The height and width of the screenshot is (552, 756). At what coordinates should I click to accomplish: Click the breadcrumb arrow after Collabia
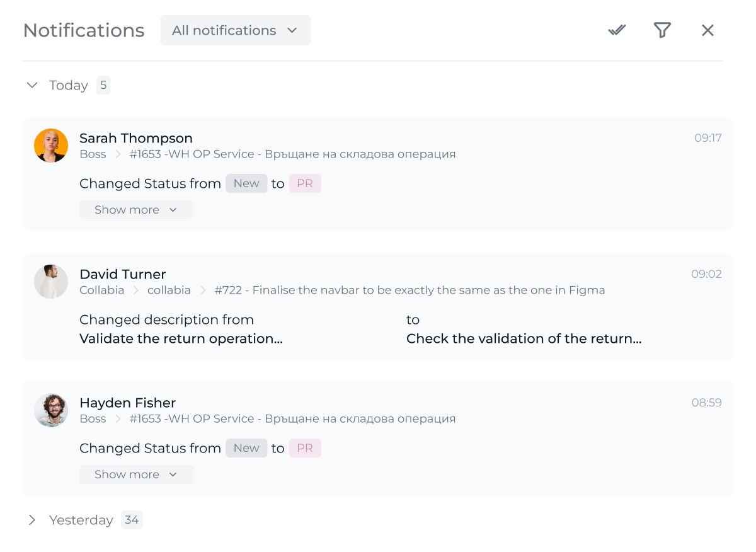click(135, 290)
